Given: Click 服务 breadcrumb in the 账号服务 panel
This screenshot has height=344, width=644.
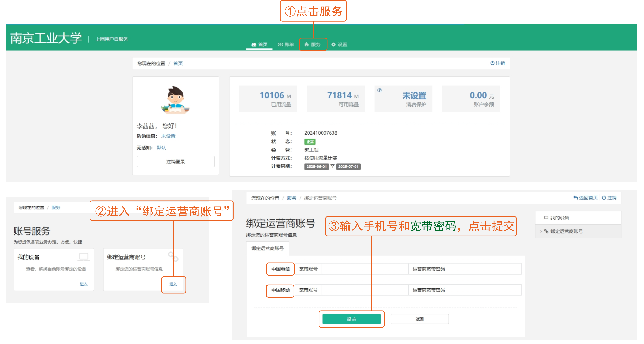Looking at the screenshot, I should [x=56, y=208].
